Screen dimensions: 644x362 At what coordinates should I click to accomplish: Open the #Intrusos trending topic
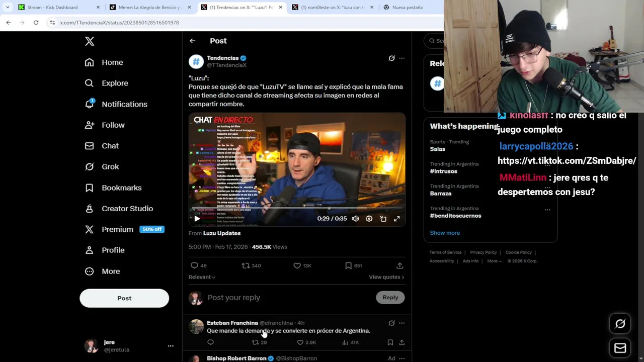tap(443, 171)
